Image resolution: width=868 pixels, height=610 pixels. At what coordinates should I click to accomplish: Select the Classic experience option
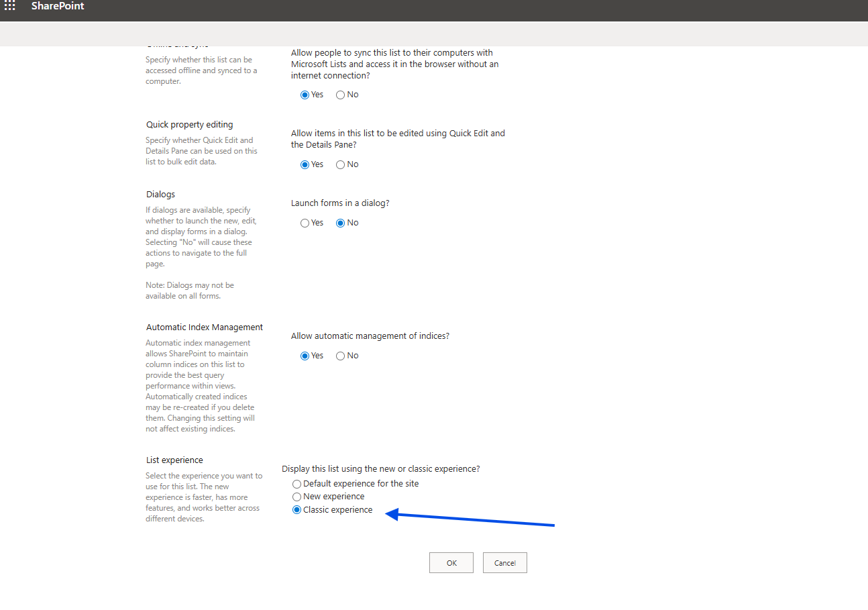coord(297,511)
